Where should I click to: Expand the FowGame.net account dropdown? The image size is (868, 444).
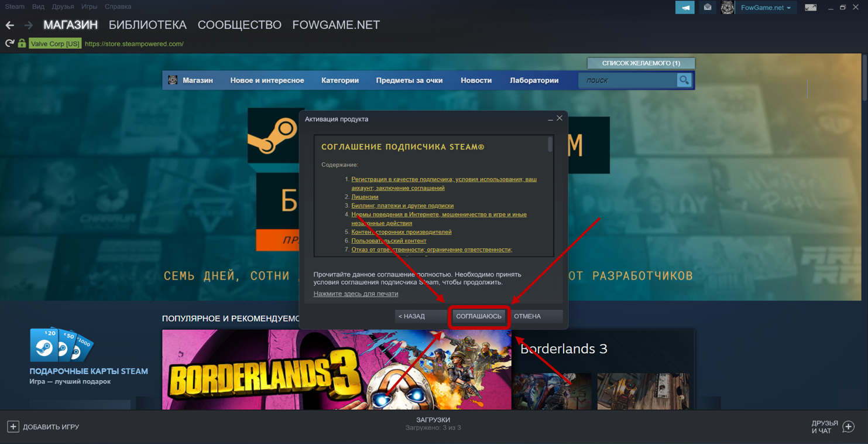click(766, 8)
